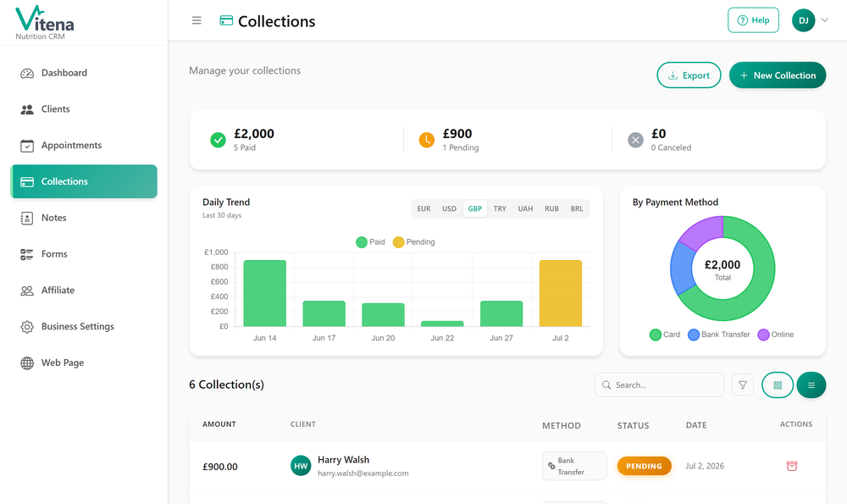Open Business Settings in sidebar
This screenshot has width=847, height=504.
(x=84, y=326)
